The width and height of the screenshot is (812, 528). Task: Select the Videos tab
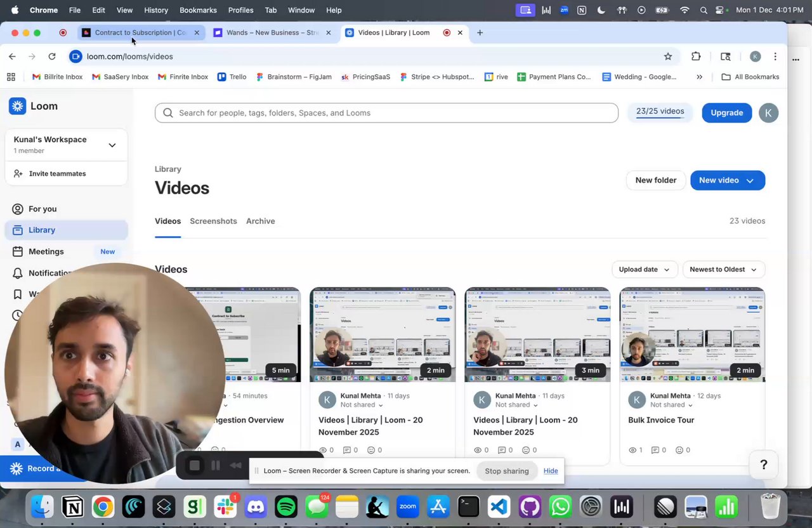point(167,221)
